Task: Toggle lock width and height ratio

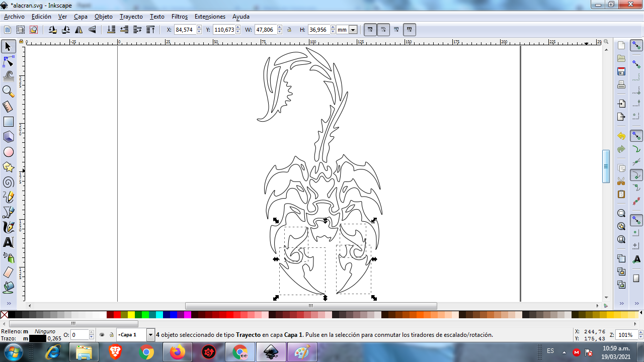Action: tap(289, 30)
